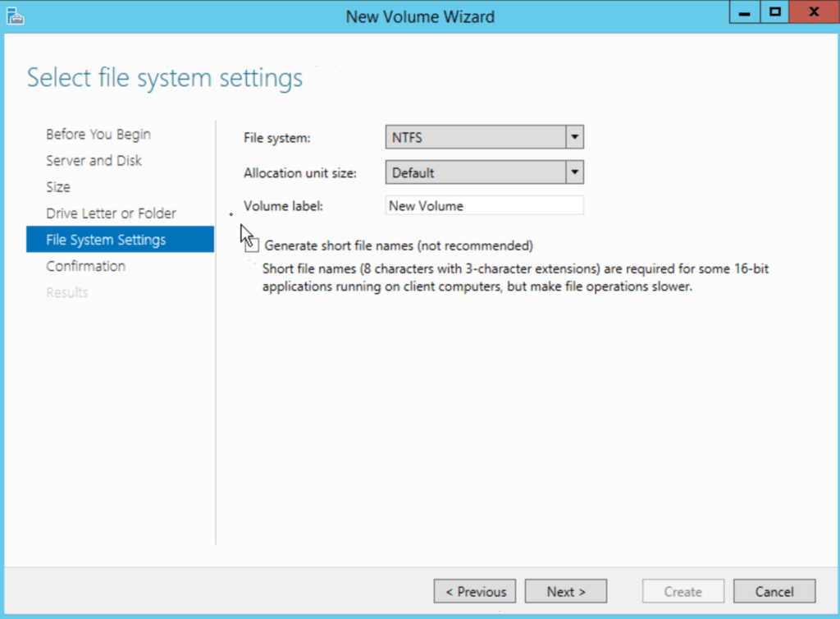
Task: Maximize the New Volume Wizard window
Action: [x=774, y=14]
